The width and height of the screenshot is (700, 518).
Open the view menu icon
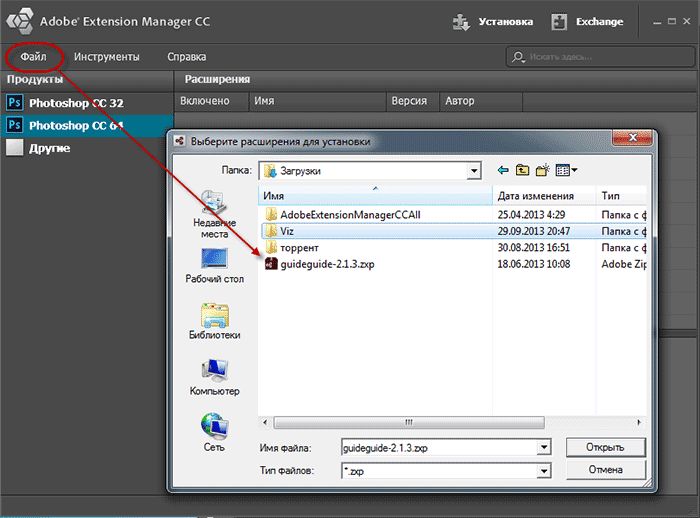point(567,170)
